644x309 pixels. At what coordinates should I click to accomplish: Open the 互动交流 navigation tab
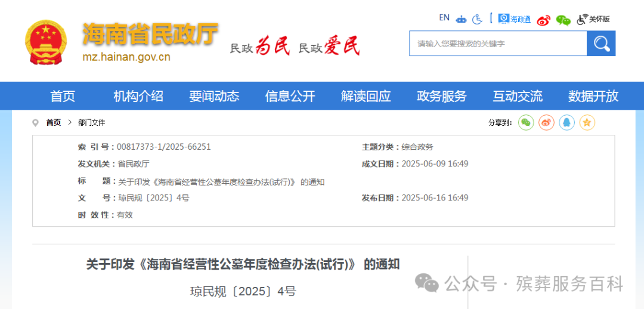518,96
